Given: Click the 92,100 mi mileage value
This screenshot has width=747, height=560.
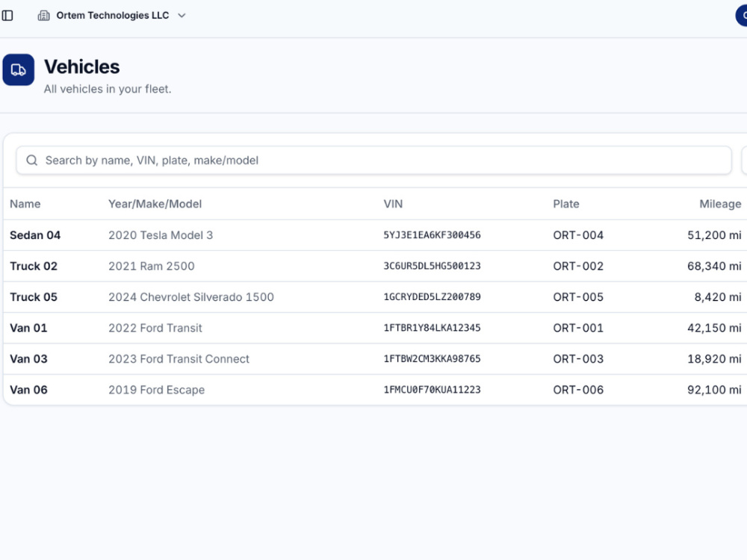Looking at the screenshot, I should [x=714, y=390].
